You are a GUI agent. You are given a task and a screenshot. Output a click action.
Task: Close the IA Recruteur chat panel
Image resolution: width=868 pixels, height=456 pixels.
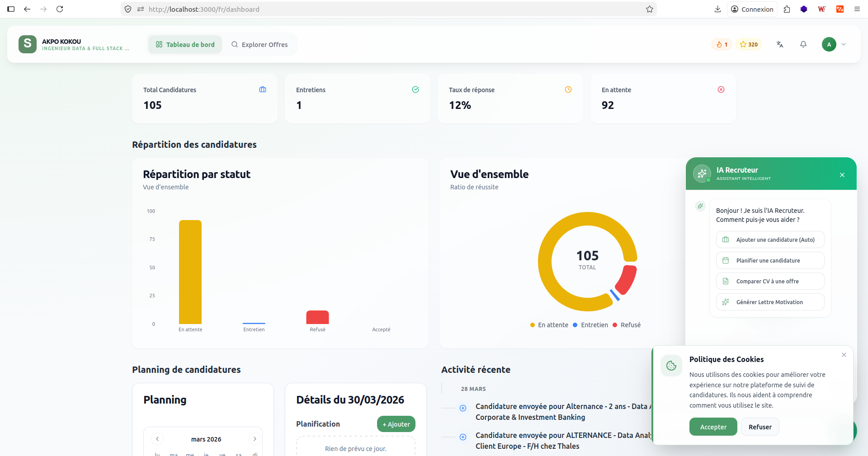point(842,175)
